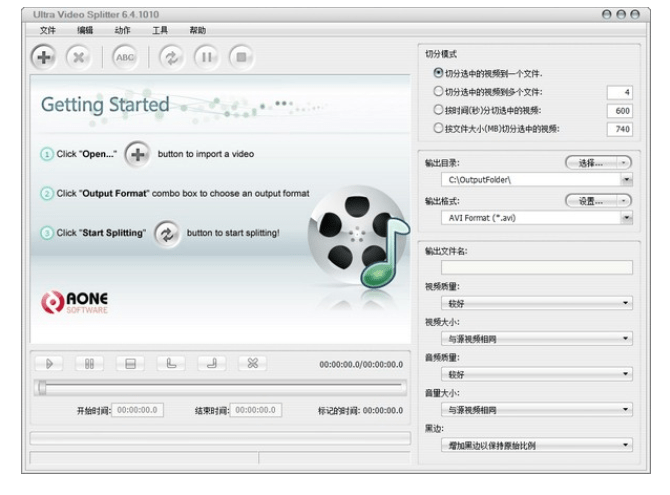
Task: Click the Remove video X toolbar button
Action: [79, 57]
